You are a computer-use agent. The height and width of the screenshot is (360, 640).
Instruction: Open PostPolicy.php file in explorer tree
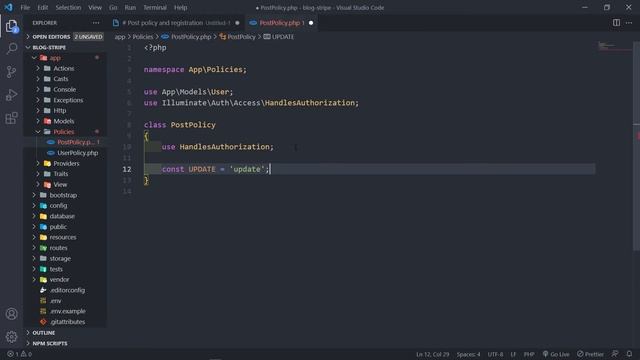click(76, 142)
